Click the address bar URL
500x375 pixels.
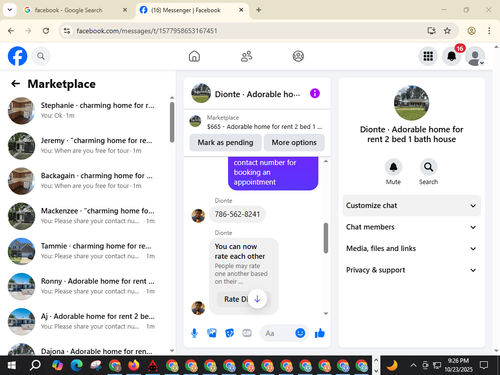click(x=147, y=31)
